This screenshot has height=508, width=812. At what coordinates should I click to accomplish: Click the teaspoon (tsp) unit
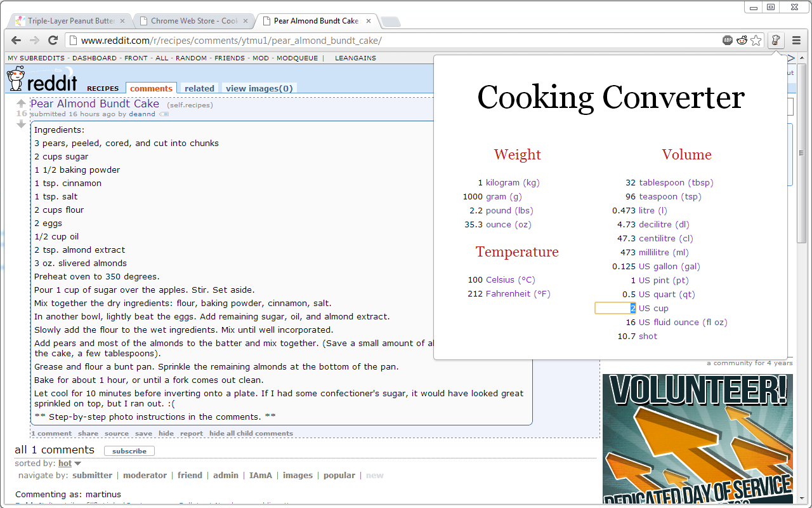pos(670,196)
